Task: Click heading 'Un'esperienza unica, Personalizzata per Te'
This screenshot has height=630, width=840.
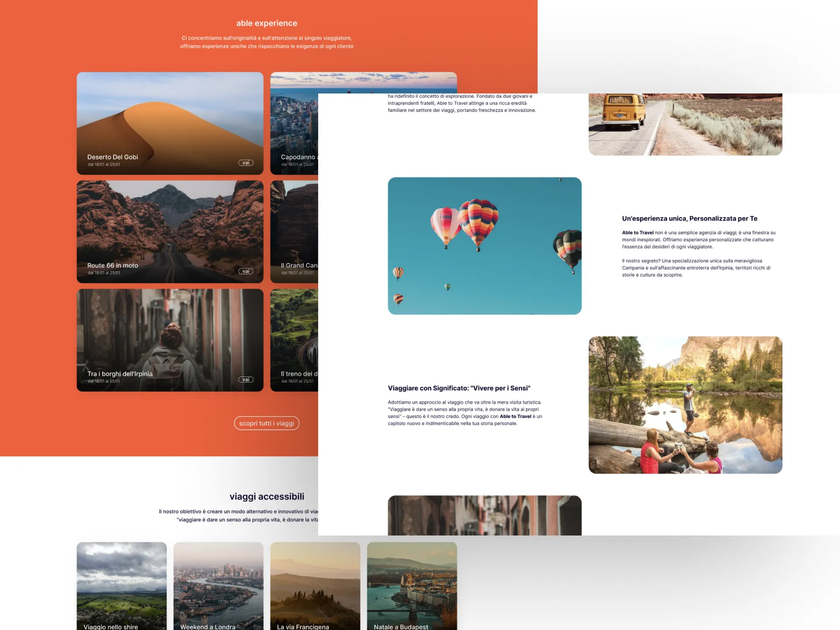Action: coord(689,218)
